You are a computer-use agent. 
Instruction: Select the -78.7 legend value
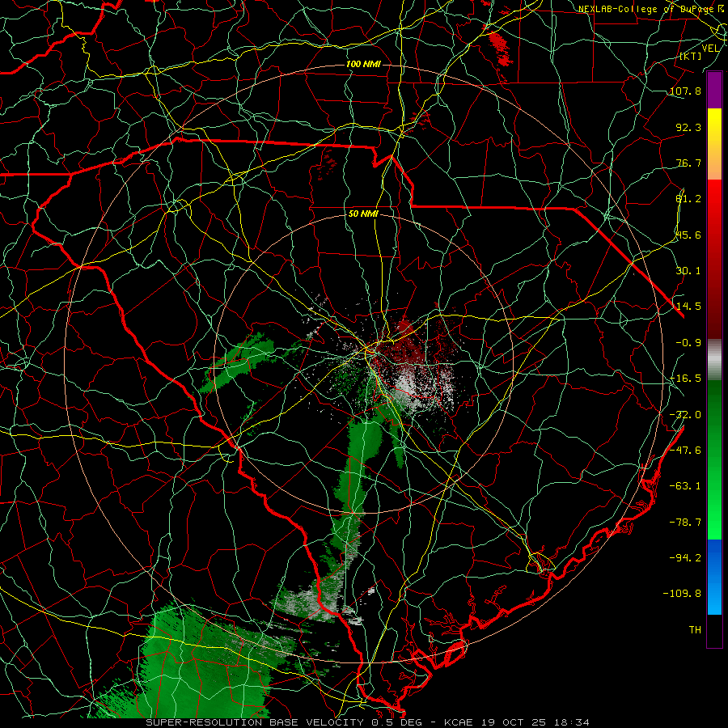pos(685,523)
